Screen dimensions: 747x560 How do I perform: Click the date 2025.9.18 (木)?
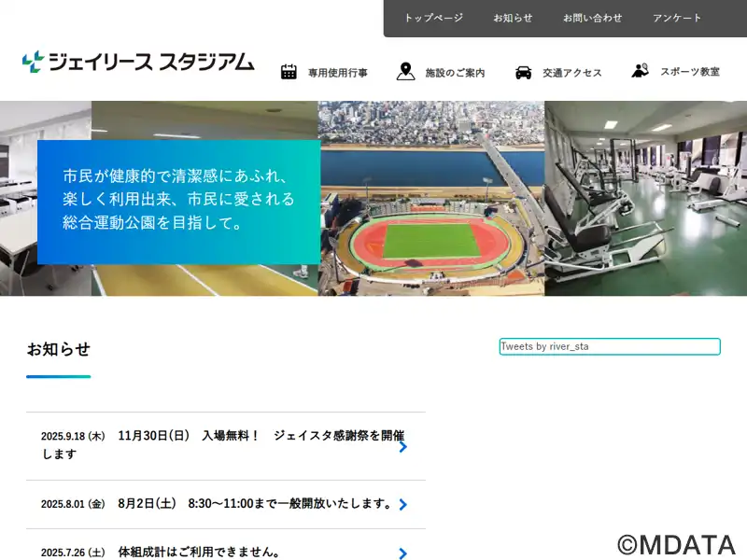pos(73,436)
